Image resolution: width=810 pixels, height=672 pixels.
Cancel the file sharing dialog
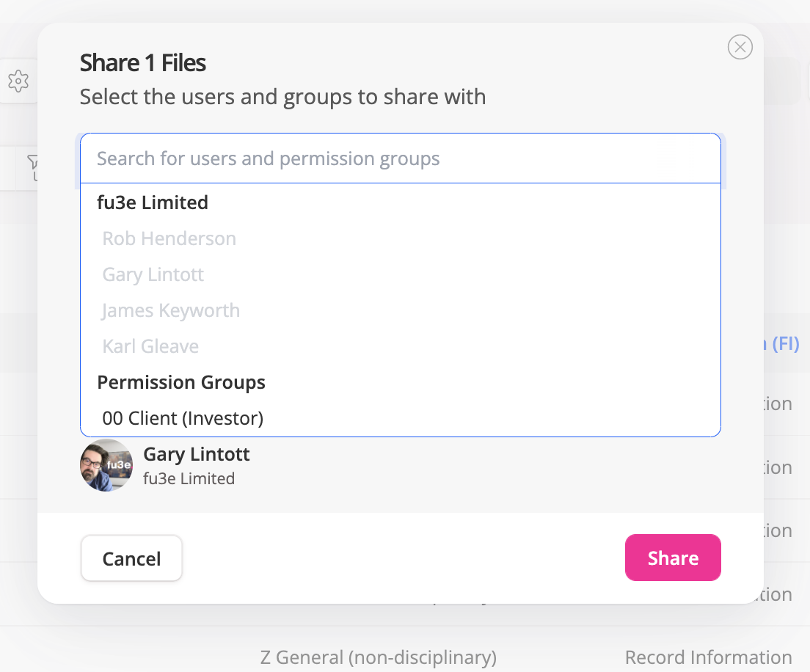pyautogui.click(x=131, y=558)
